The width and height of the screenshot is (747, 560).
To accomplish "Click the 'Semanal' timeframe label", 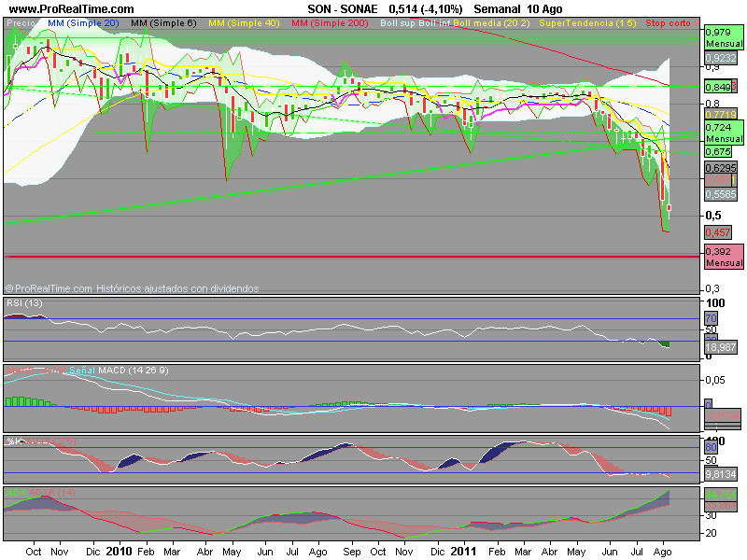I will click(497, 9).
